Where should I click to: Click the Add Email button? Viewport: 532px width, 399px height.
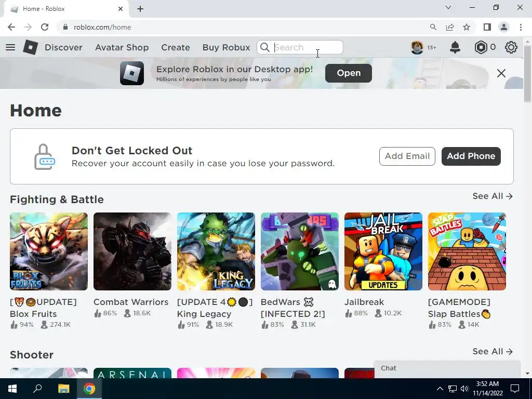407,156
